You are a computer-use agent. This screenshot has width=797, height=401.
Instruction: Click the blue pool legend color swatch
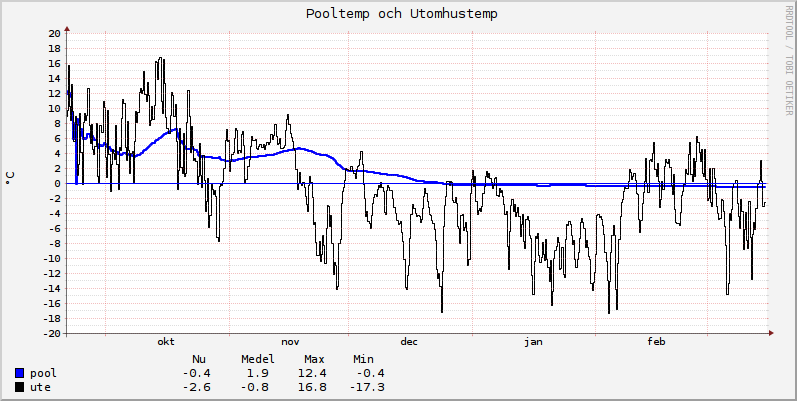(x=20, y=373)
